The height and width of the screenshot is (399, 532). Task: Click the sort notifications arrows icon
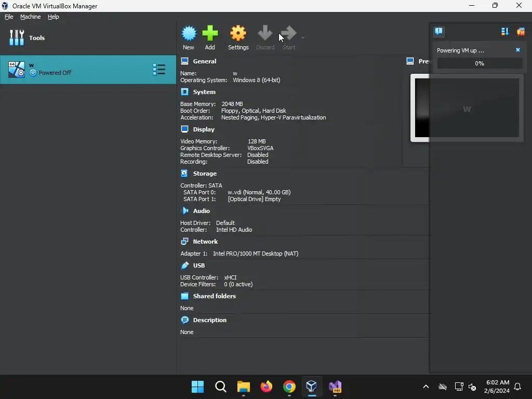click(x=505, y=32)
